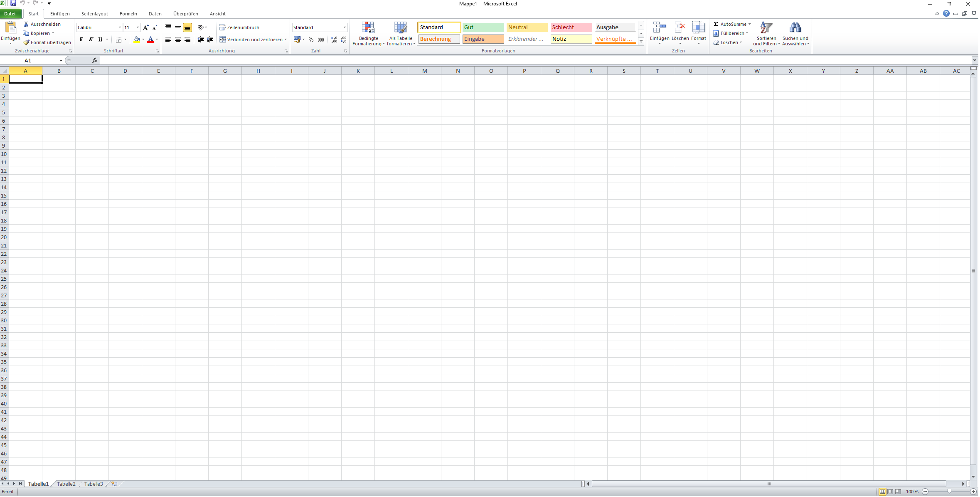This screenshot has width=980, height=497.
Task: Apply the Schlecht cell style
Action: [571, 27]
